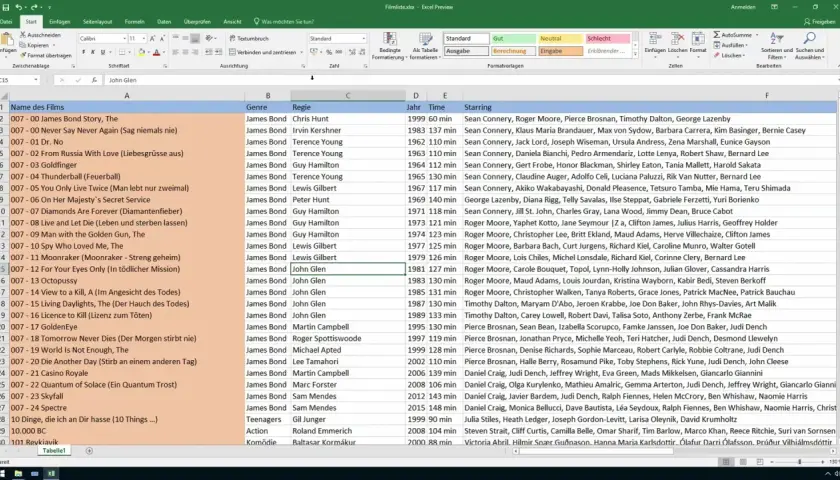This screenshot has height=480, width=840.
Task: Apply the green Gut cell style
Action: click(513, 39)
